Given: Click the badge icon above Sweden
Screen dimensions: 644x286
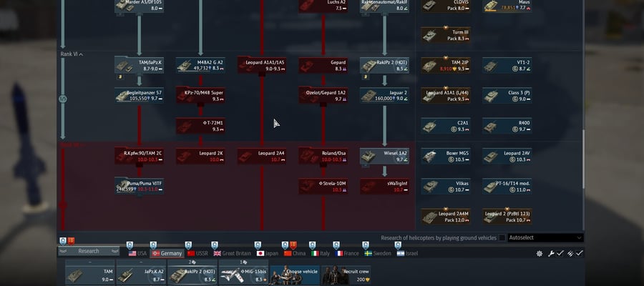Looking at the screenshot, I should (366, 245).
